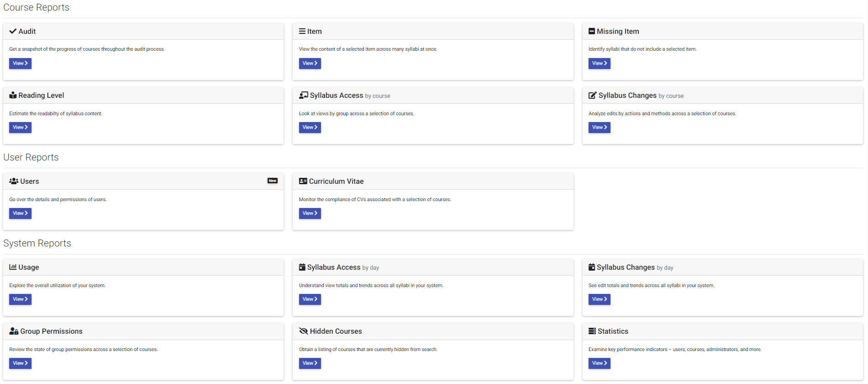Click text 'Monitor the compliance of CVs'
Viewport: 868px width, 384px height.
point(333,200)
